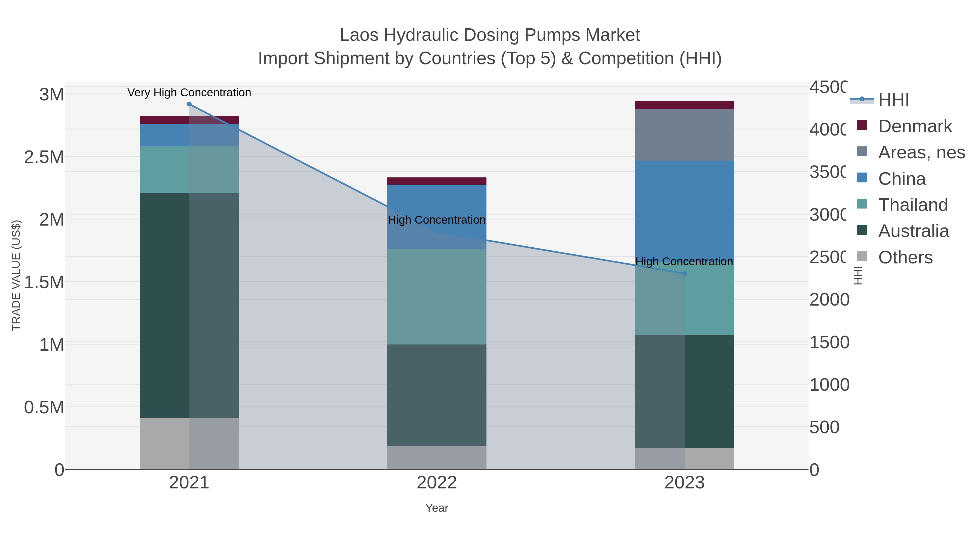Click Denmark segment atop 2021 bar
The image size is (980, 551).
pos(189,120)
